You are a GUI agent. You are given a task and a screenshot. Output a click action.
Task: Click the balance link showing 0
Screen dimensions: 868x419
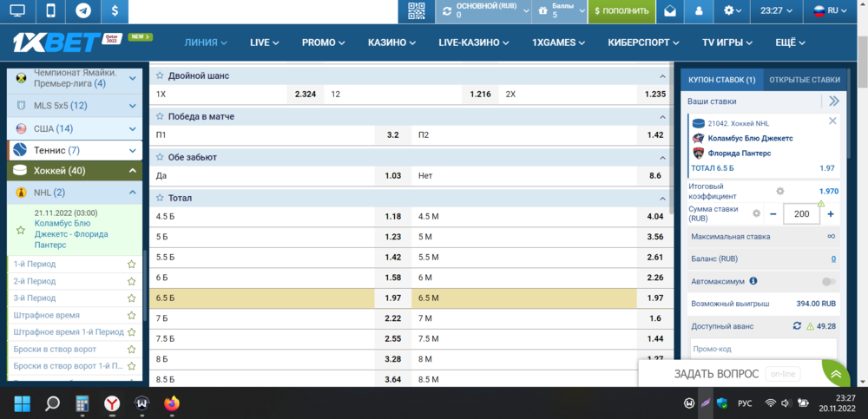tap(833, 259)
